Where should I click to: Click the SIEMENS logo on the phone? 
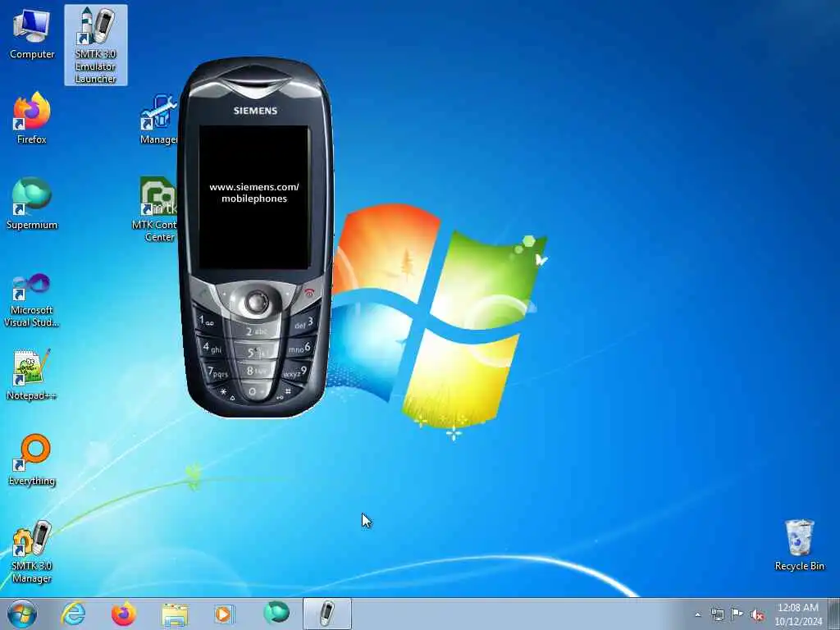[256, 111]
